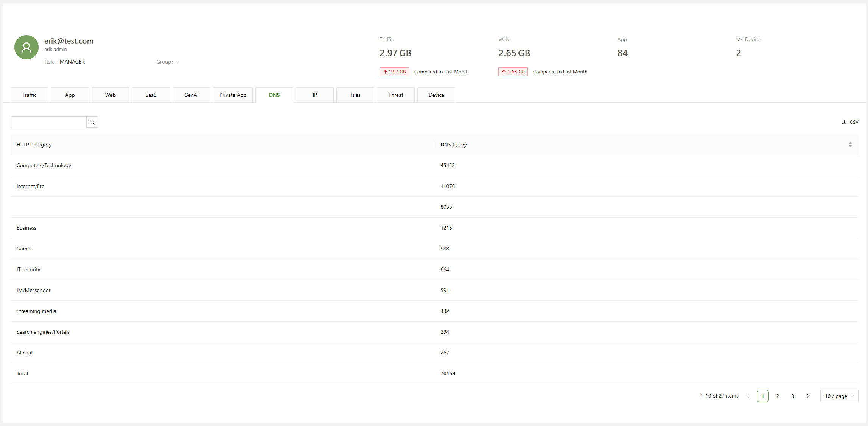868x426 pixels.
Task: Click the 2.97 GB traffic increase badge
Action: pyautogui.click(x=394, y=72)
